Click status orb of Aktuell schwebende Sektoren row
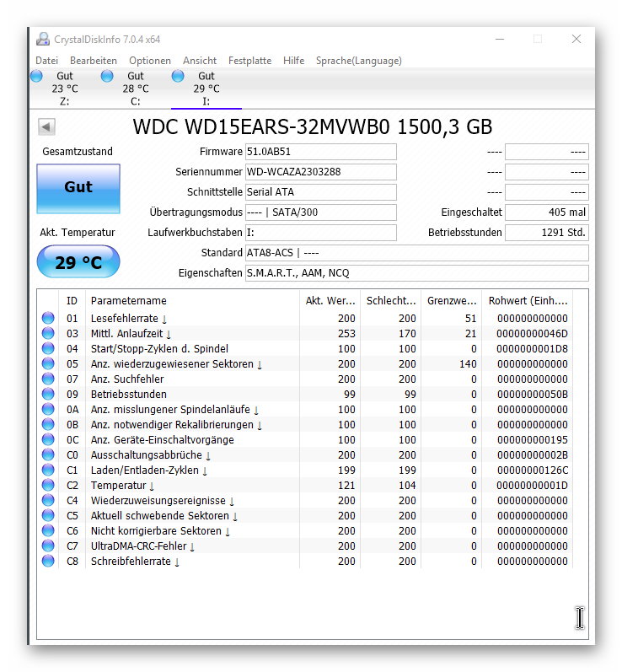The image size is (622, 672). [48, 515]
